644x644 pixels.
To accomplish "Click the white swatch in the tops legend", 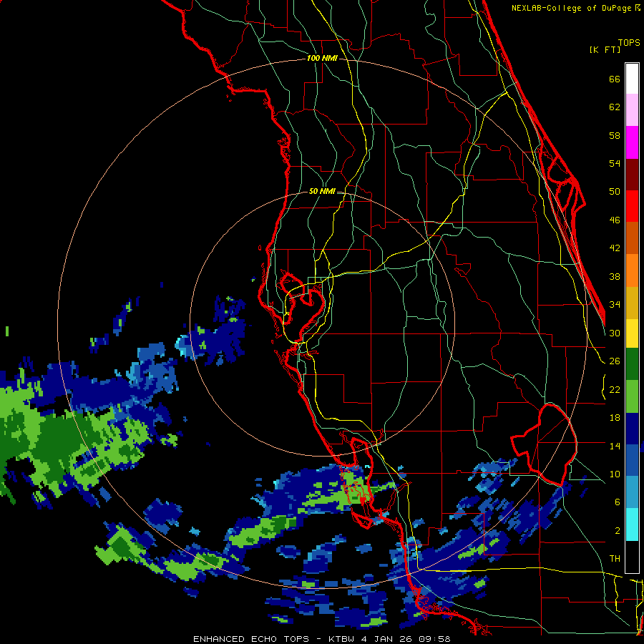I will coord(632,79).
